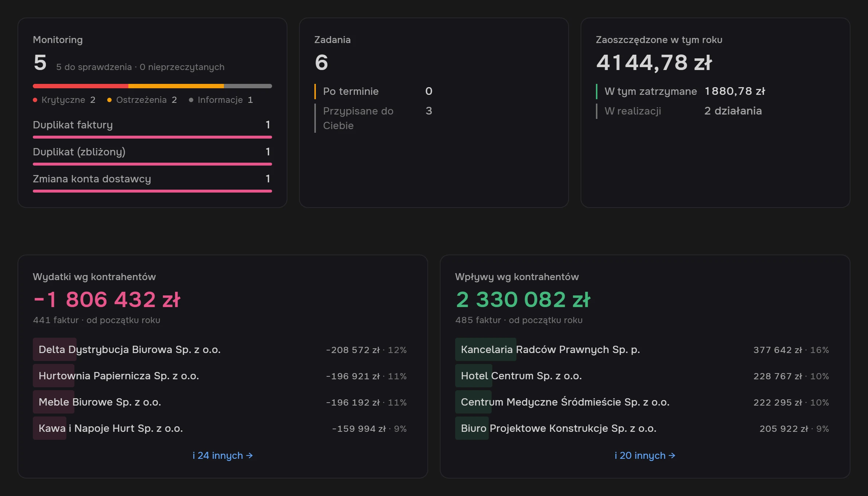Click the Zaoszczędzone w tym roku heading
The image size is (868, 496).
point(659,40)
